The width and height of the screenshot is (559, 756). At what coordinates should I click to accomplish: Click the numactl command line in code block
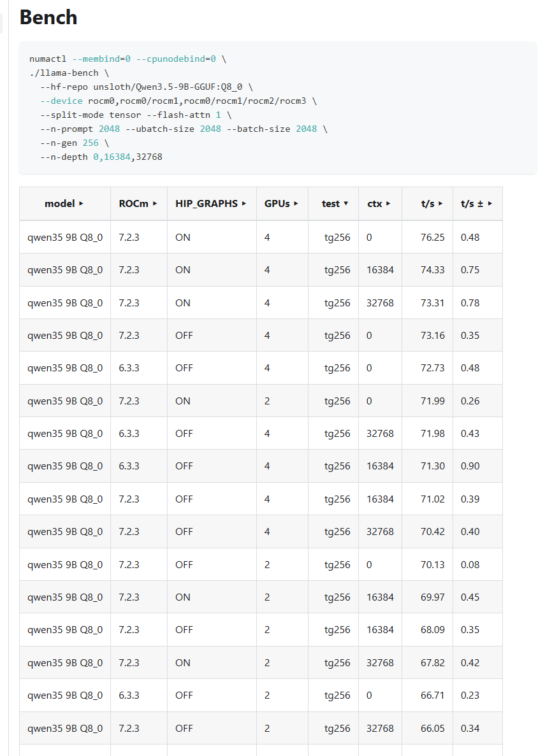(127, 59)
